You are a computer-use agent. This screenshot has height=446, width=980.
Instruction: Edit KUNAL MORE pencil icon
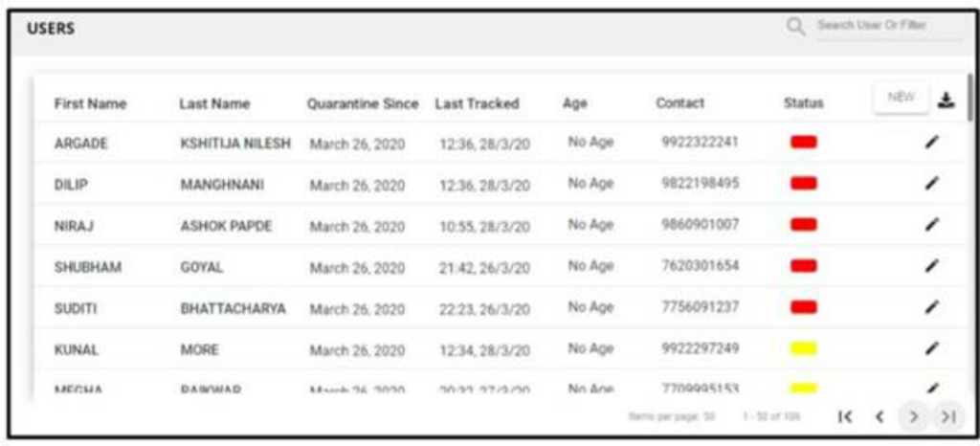pyautogui.click(x=932, y=348)
